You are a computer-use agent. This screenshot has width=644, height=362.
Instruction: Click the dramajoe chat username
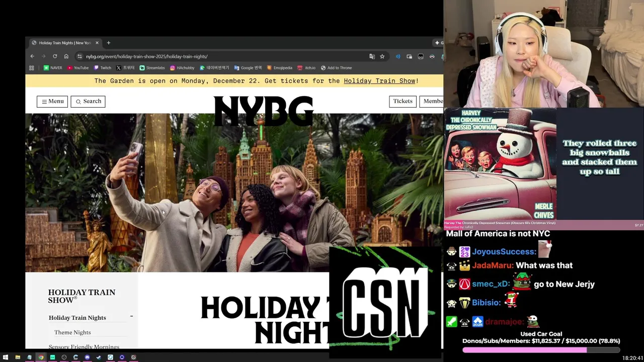point(505,322)
